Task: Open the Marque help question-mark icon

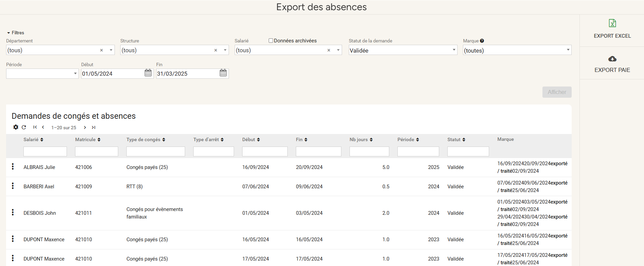Action: tap(482, 41)
